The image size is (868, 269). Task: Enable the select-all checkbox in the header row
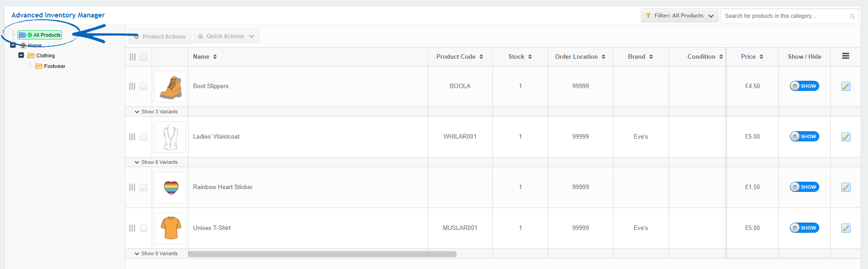point(143,56)
